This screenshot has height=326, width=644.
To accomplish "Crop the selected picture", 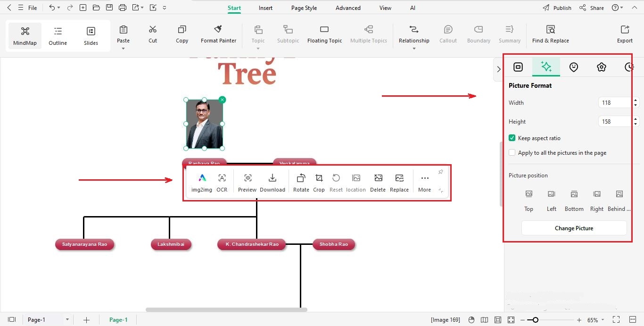I will point(319,183).
